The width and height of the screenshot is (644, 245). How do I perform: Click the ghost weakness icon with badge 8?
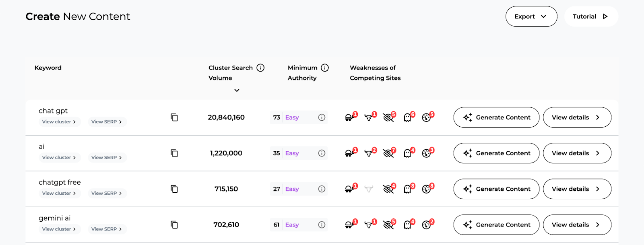[x=407, y=189]
